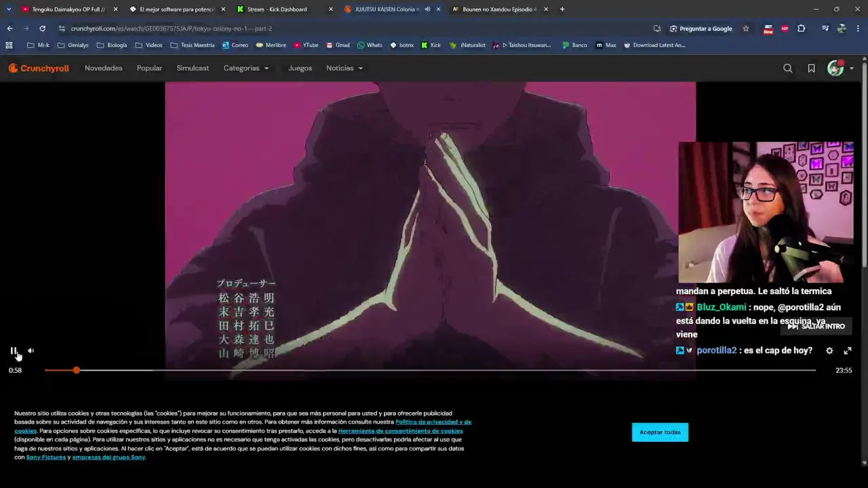Open Crunchyroll search
Screen dimensions: 868x488
click(787, 68)
